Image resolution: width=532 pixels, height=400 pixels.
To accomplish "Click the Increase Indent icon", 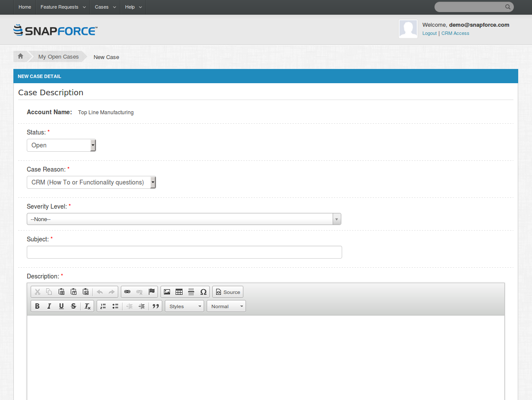I will point(142,306).
